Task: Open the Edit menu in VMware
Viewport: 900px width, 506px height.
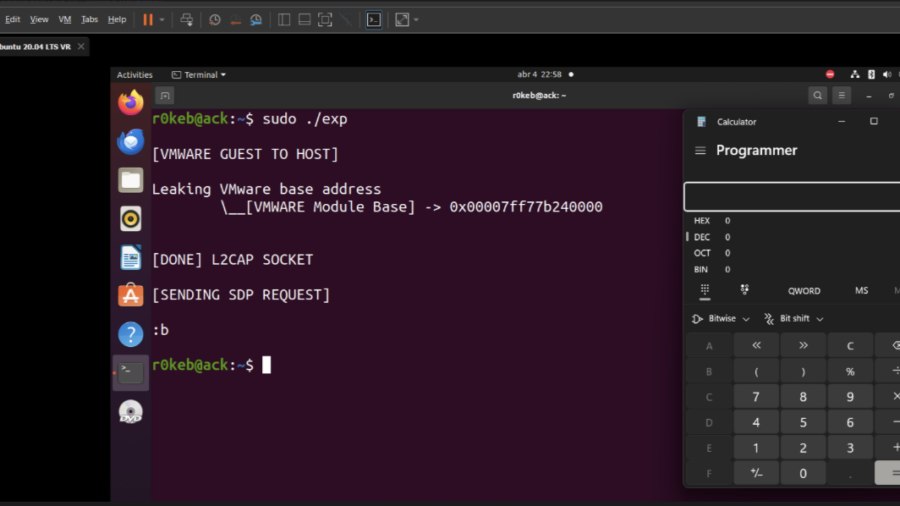Action: point(13,20)
